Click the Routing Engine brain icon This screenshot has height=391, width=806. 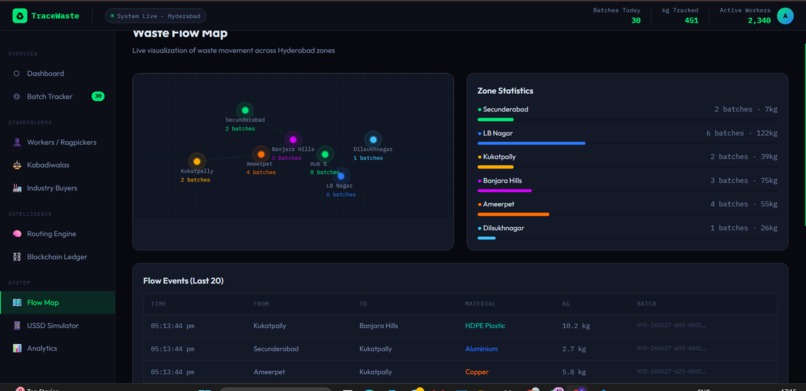click(16, 234)
